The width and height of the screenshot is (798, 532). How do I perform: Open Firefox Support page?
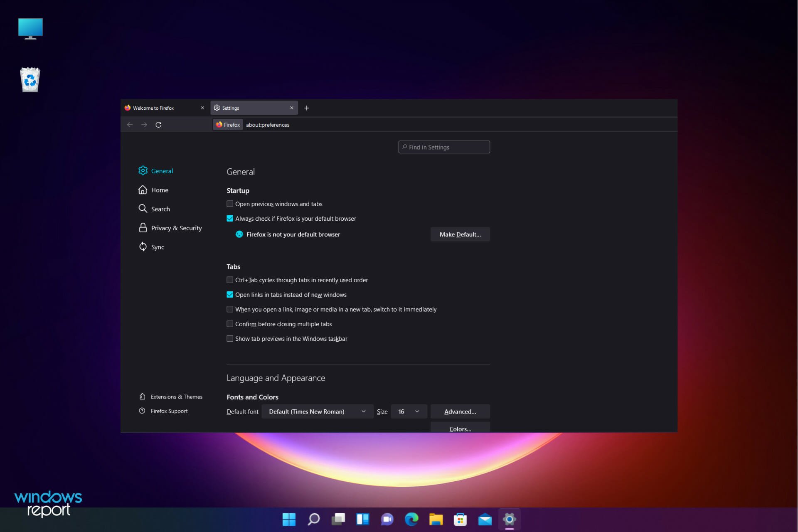(169, 410)
